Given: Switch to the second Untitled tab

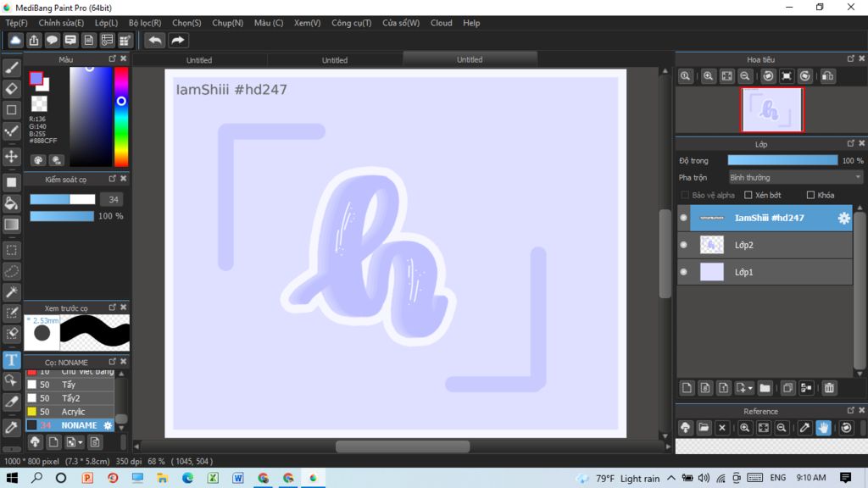Looking at the screenshot, I should 334,60.
